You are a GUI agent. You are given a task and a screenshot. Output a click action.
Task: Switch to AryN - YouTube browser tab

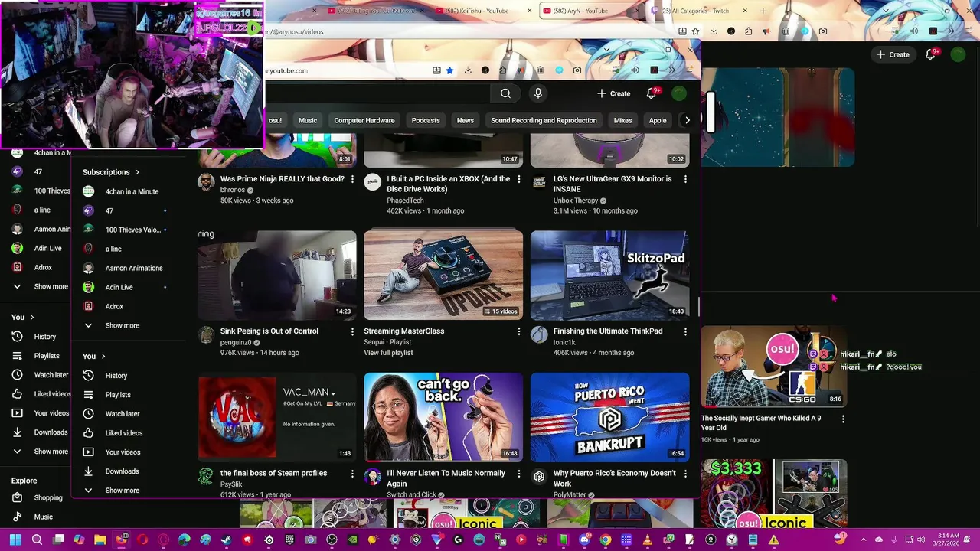(587, 11)
